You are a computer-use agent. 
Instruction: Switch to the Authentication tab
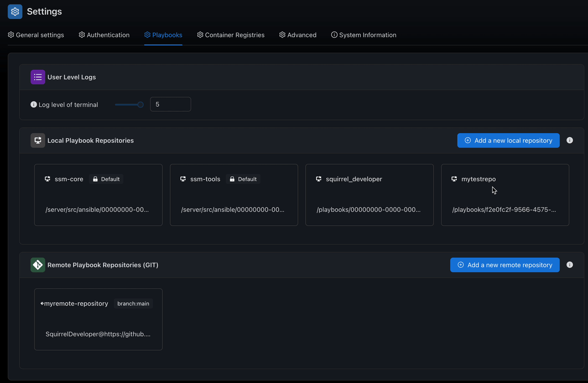coord(104,35)
